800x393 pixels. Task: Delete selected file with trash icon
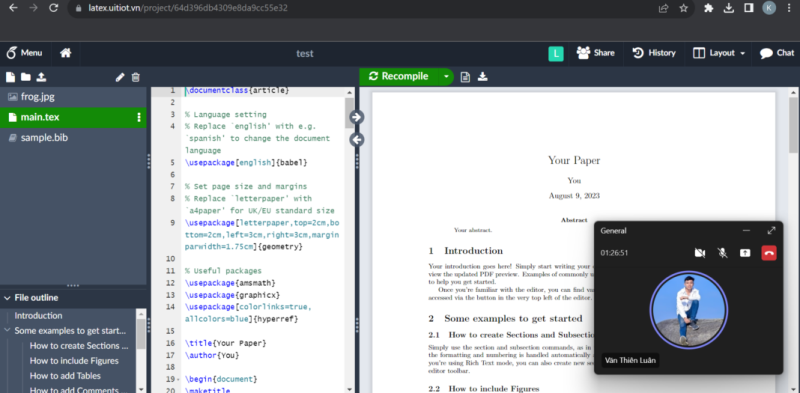click(x=135, y=78)
